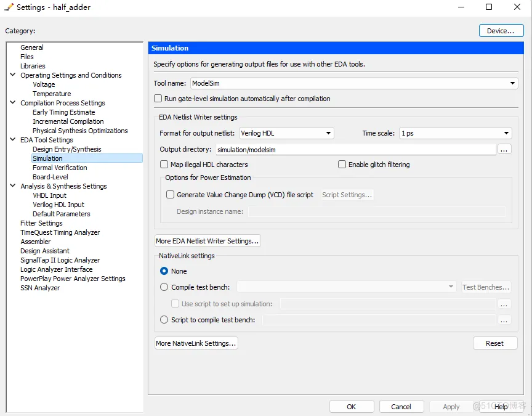Click the Output directory input field
The height and width of the screenshot is (416, 532).
tap(356, 149)
